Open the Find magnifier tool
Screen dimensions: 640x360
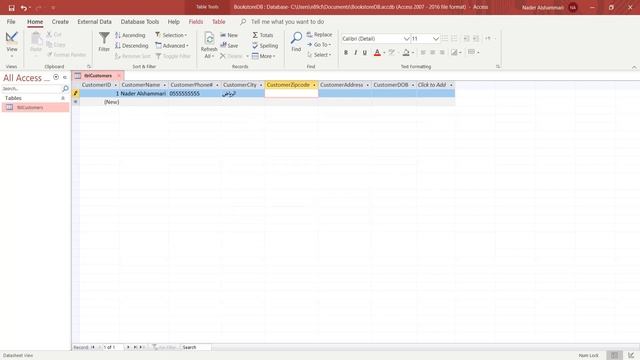point(296,42)
